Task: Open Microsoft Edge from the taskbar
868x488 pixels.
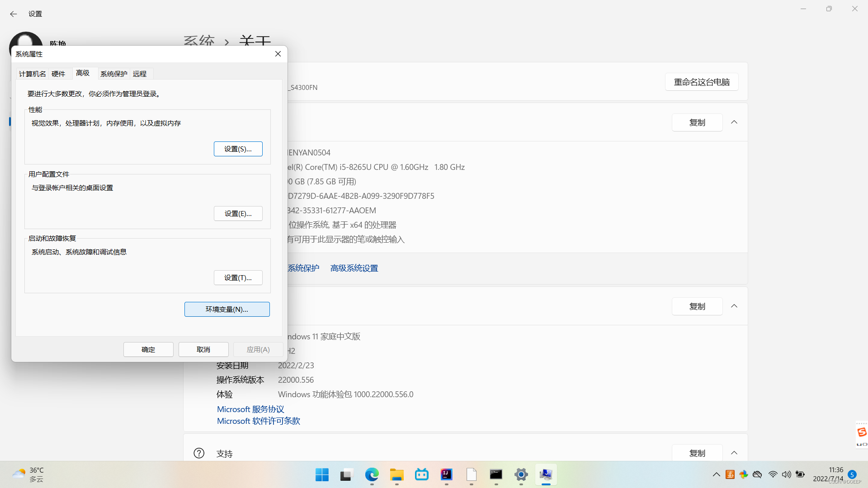Action: [x=372, y=474]
